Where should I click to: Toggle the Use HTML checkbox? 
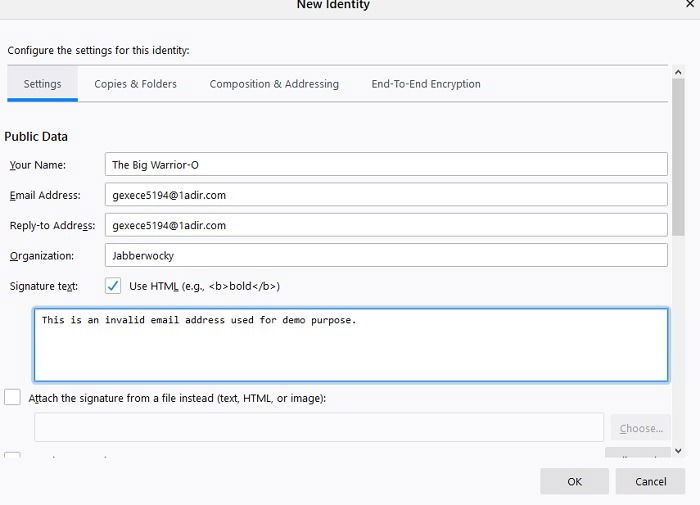point(113,286)
